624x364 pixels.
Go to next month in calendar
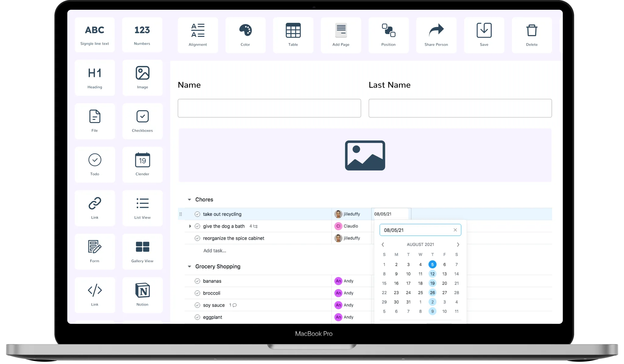tap(458, 245)
